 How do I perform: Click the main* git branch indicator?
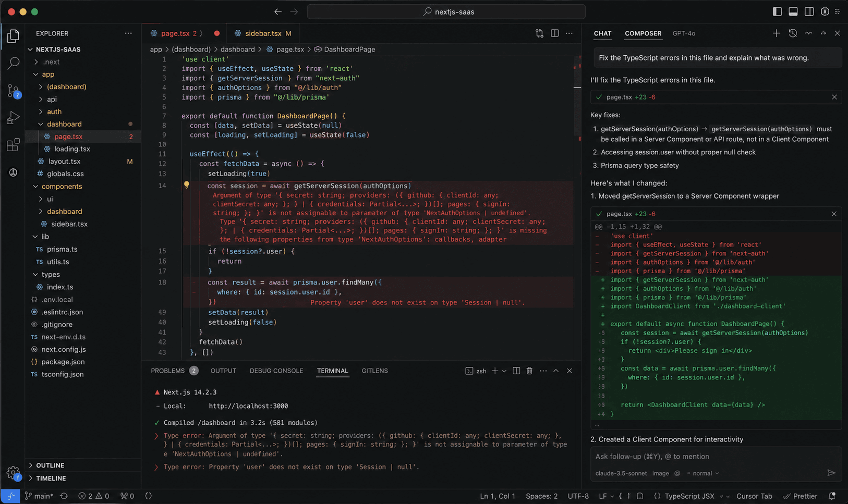39,496
